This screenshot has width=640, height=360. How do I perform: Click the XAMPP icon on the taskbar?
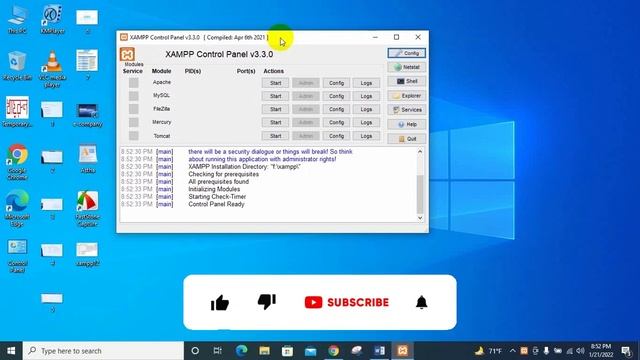[x=402, y=351]
